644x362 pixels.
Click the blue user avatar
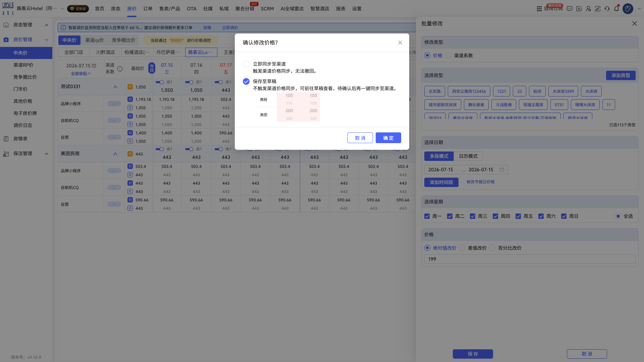(628, 9)
